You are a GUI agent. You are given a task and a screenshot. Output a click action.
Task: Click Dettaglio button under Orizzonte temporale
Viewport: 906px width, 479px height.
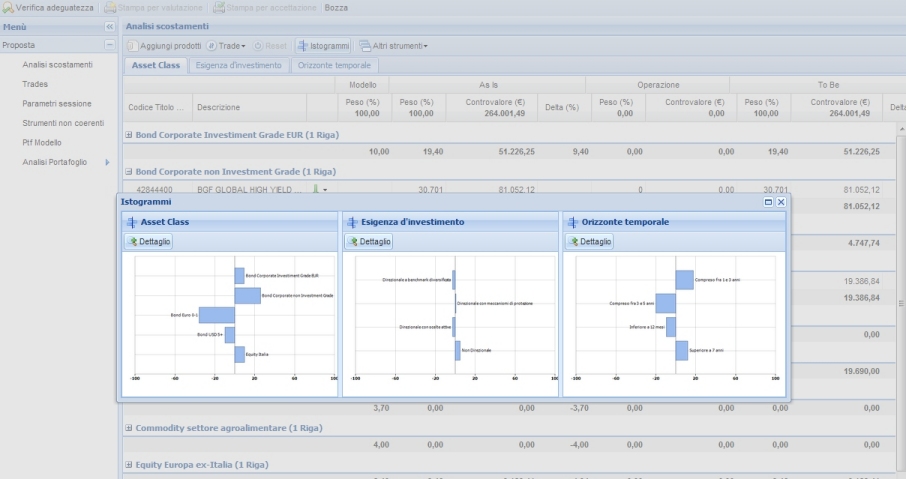click(x=589, y=242)
